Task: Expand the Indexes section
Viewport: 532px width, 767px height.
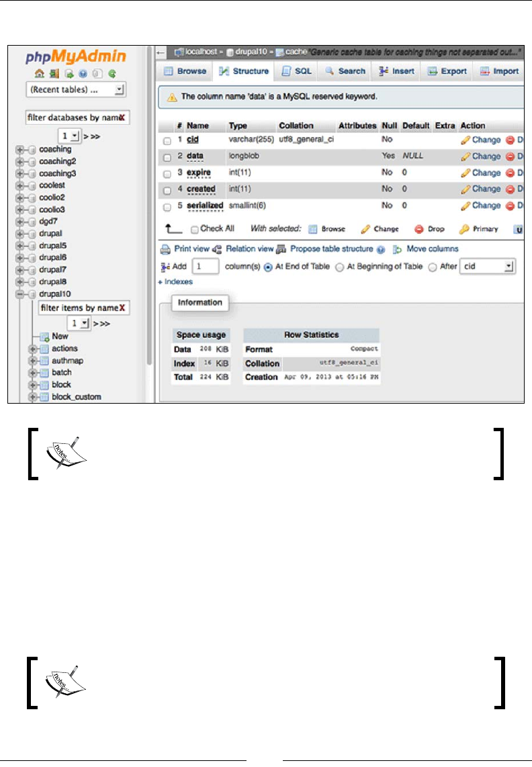Action: pos(175,282)
